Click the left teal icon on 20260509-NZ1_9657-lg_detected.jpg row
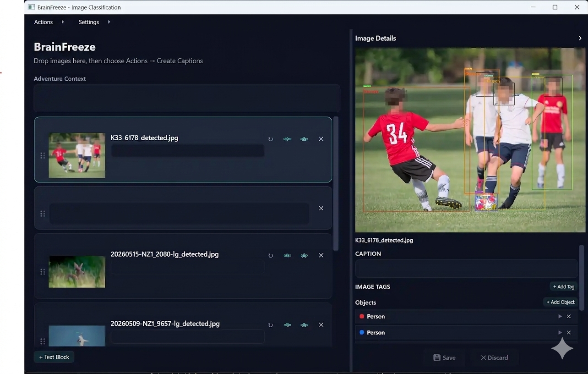 click(x=287, y=325)
